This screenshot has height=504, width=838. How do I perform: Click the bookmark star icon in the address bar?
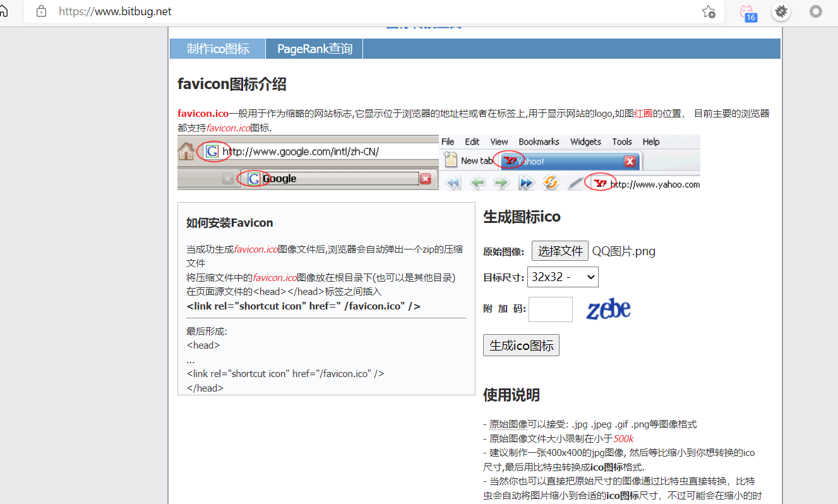coord(709,11)
